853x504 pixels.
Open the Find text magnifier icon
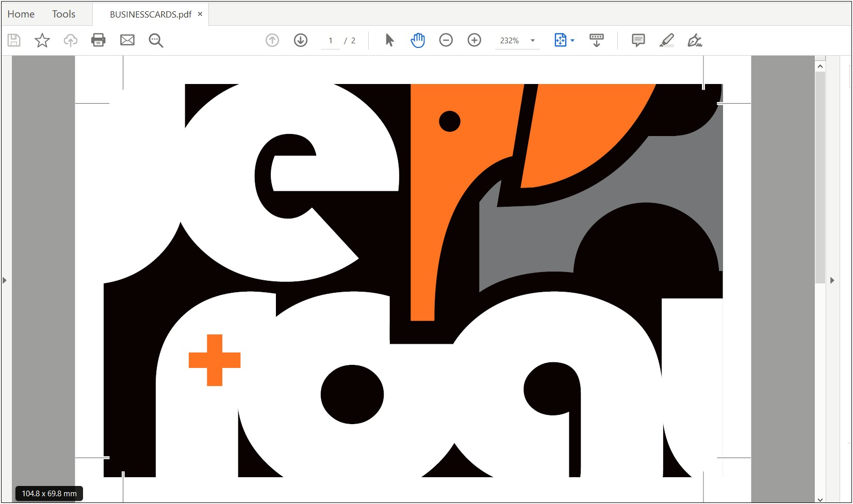pyautogui.click(x=156, y=40)
